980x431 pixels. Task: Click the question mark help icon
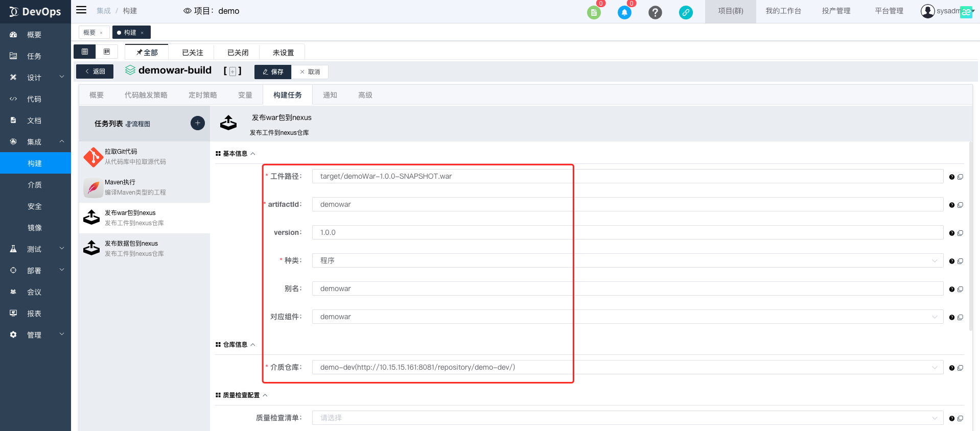655,12
